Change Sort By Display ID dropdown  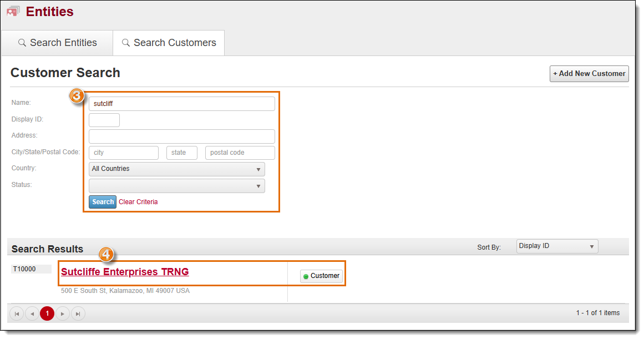557,246
